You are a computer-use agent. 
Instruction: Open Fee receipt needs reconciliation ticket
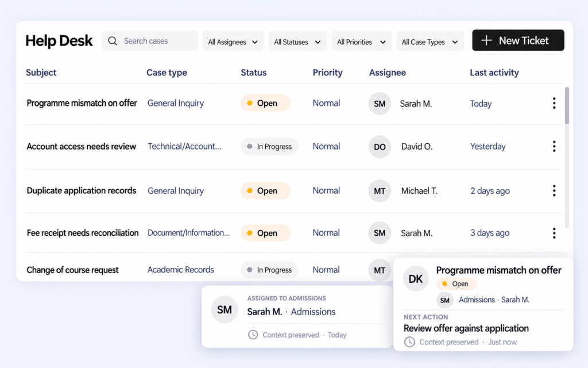83,233
